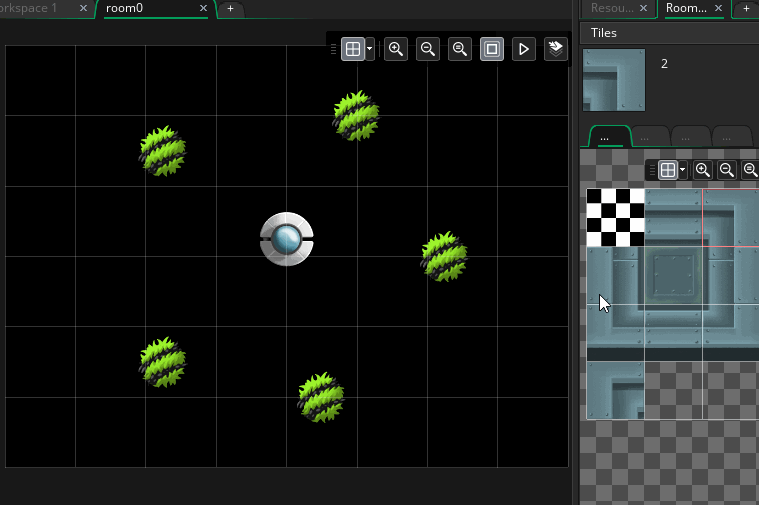The height and width of the screenshot is (505, 759).
Task: Open the fourth tileset sub-tab
Action: pyautogui.click(x=731, y=136)
